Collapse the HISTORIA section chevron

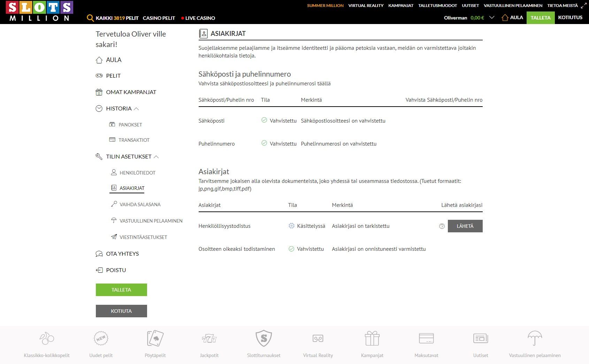coord(136,109)
